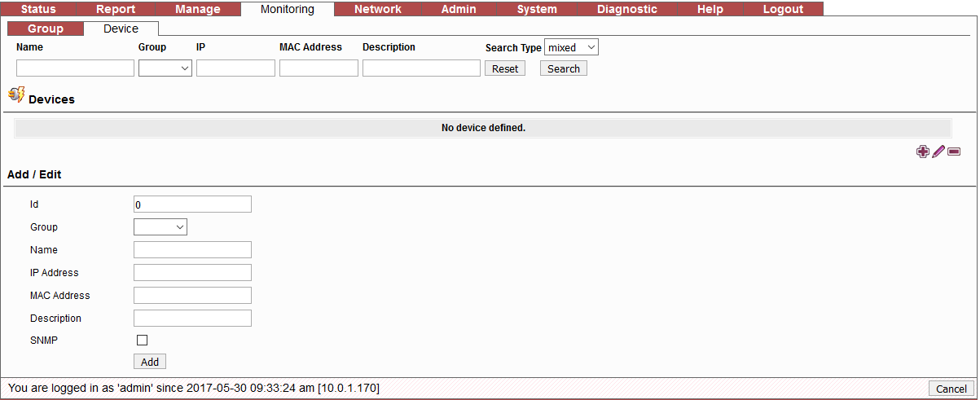Click the 'Devices' section heading
The width and height of the screenshot is (980, 400).
(x=51, y=99)
